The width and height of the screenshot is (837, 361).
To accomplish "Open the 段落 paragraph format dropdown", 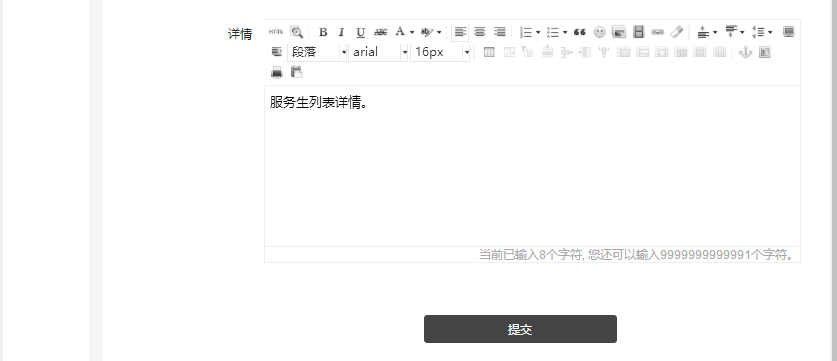I will [318, 52].
